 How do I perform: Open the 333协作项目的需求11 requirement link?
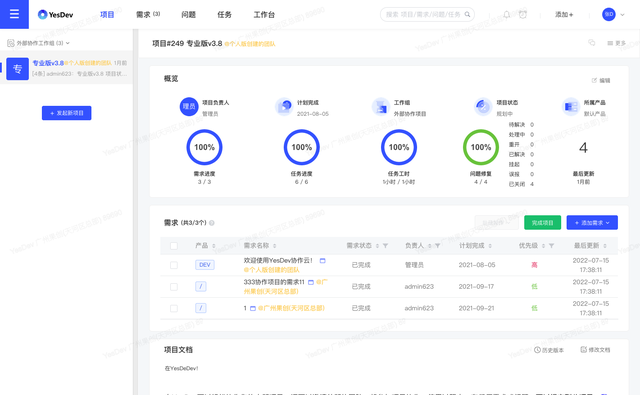(274, 282)
